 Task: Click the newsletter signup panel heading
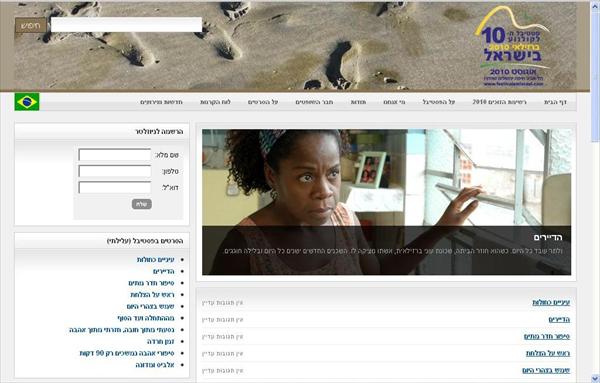click(159, 132)
